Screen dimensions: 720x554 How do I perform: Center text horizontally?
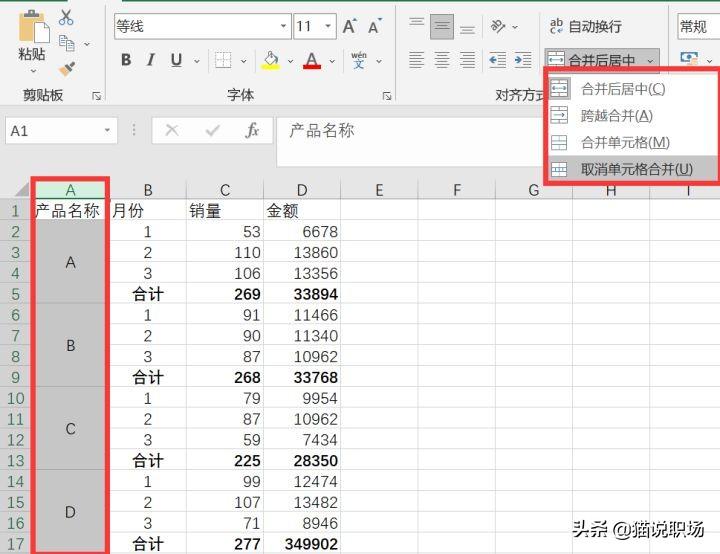point(442,60)
